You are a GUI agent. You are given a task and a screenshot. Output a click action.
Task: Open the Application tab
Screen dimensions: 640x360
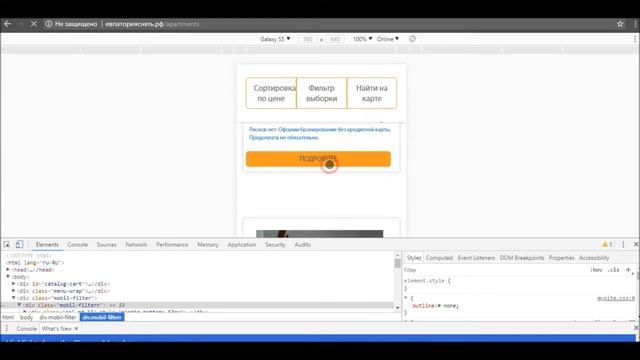[242, 244]
